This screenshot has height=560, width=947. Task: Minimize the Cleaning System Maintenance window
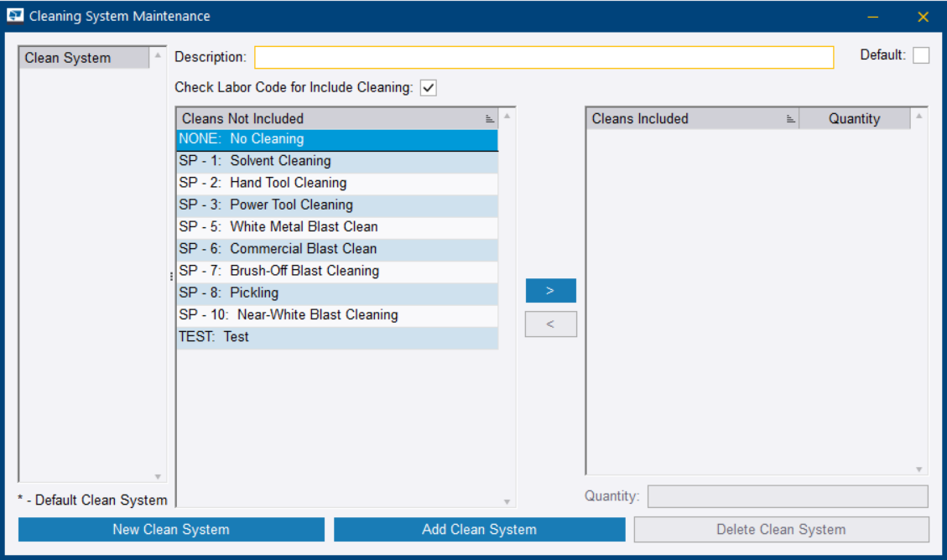click(x=872, y=17)
